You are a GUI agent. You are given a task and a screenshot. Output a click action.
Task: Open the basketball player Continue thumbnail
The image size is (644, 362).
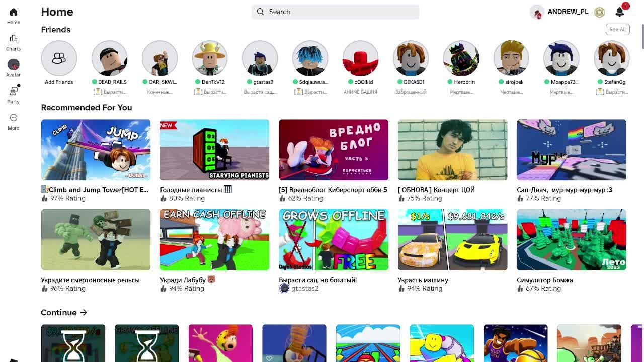point(515,343)
